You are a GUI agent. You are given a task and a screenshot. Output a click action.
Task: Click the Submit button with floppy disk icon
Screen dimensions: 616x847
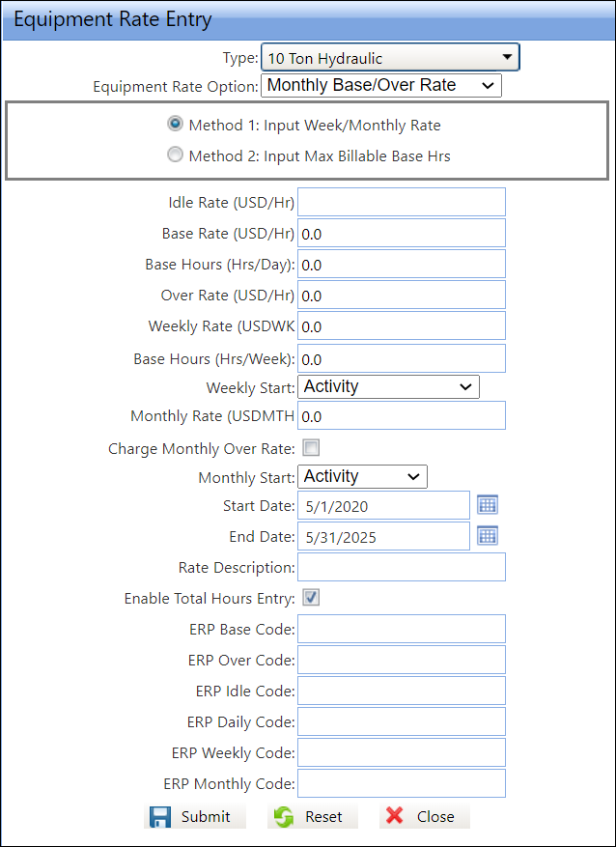195,816
